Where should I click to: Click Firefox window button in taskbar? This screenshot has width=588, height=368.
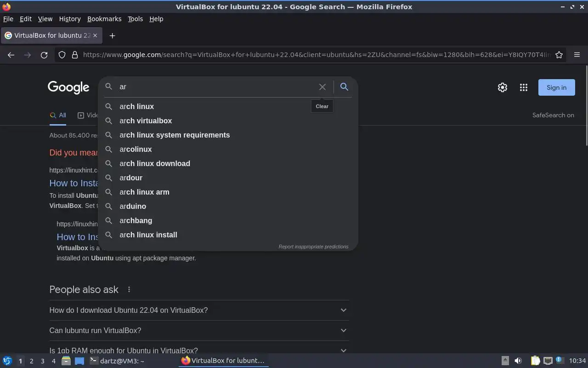tap(224, 361)
